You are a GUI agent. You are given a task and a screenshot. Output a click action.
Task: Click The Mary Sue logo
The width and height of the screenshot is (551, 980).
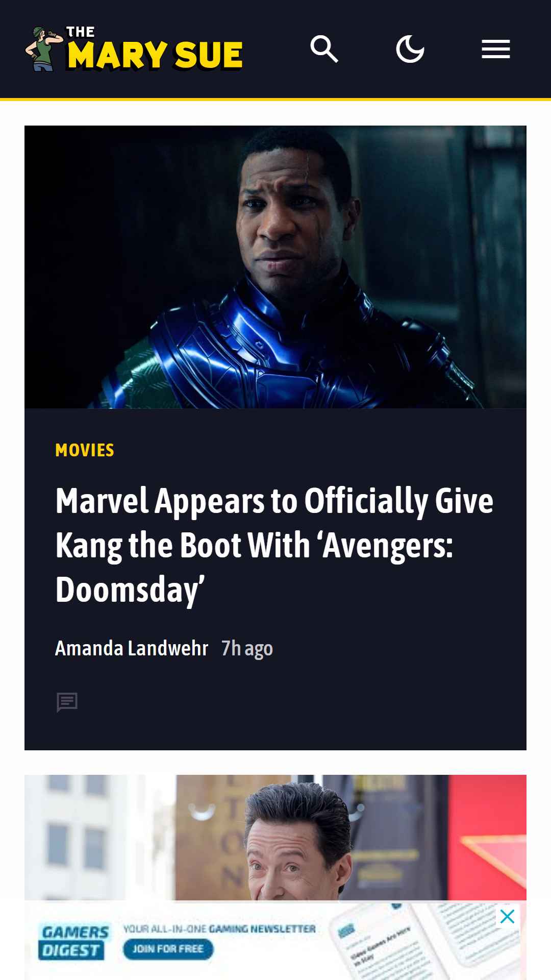coord(134,49)
